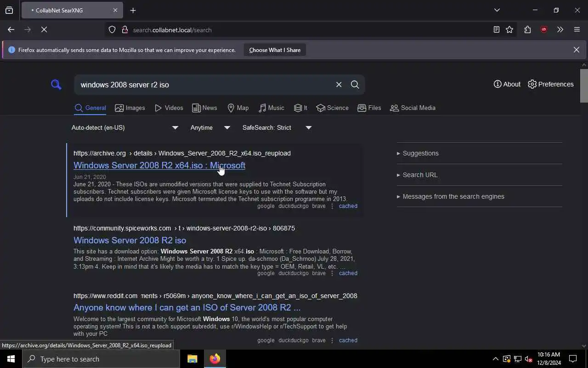Expand the Search URL section
Image resolution: width=588 pixels, height=368 pixels.
coord(417,175)
